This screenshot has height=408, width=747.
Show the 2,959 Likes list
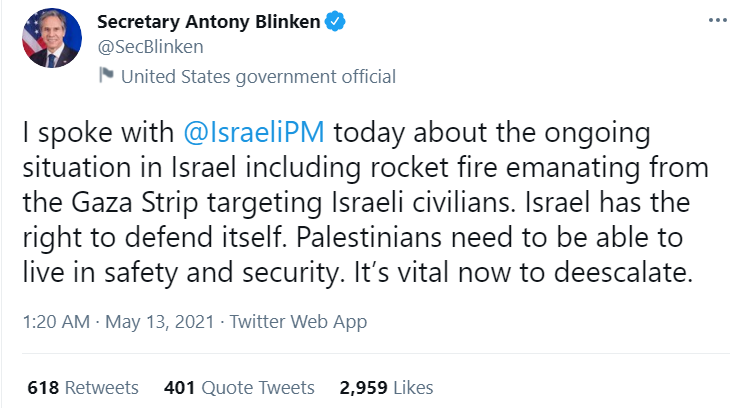coord(386,387)
